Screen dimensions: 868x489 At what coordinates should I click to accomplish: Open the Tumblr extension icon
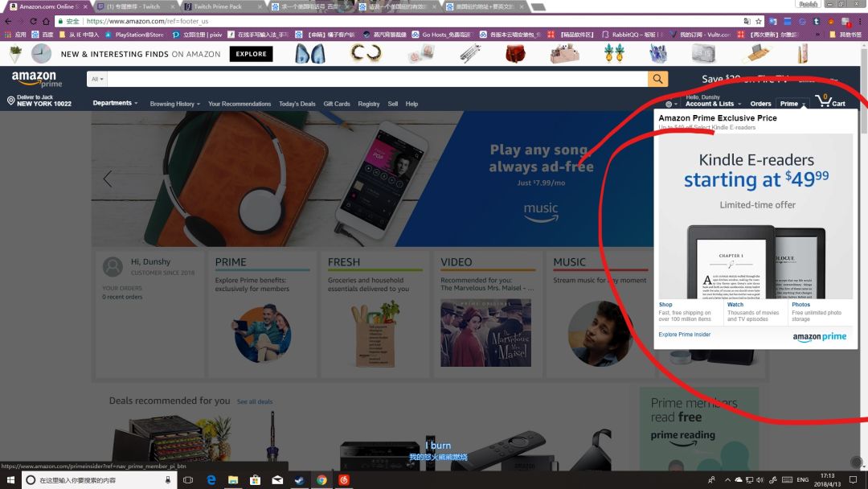[817, 21]
